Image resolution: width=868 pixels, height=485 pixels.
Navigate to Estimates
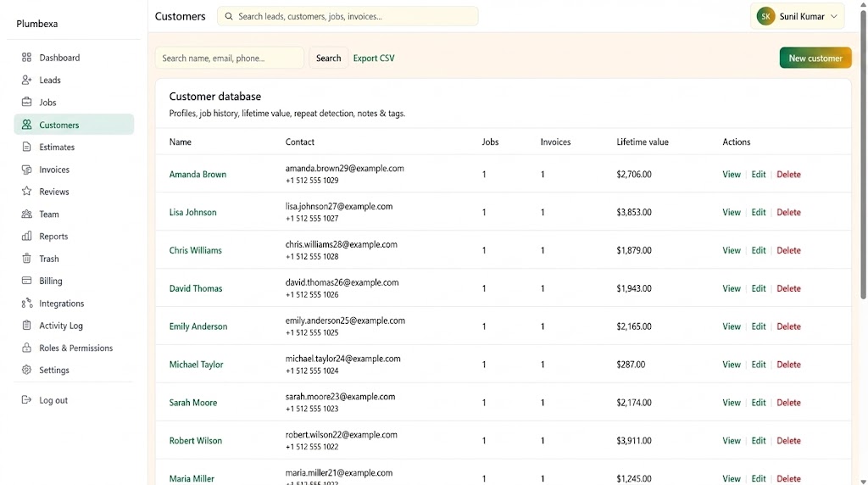click(75, 147)
